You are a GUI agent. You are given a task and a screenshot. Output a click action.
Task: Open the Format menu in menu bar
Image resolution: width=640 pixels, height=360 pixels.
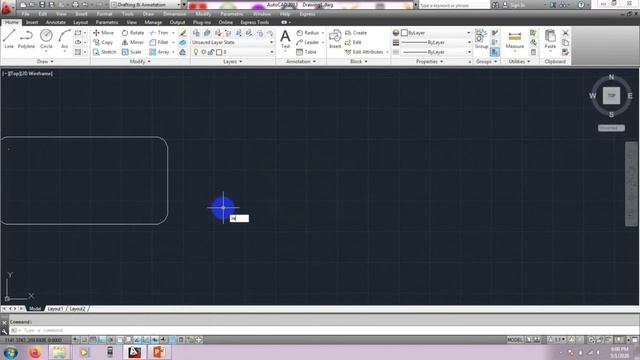104,14
